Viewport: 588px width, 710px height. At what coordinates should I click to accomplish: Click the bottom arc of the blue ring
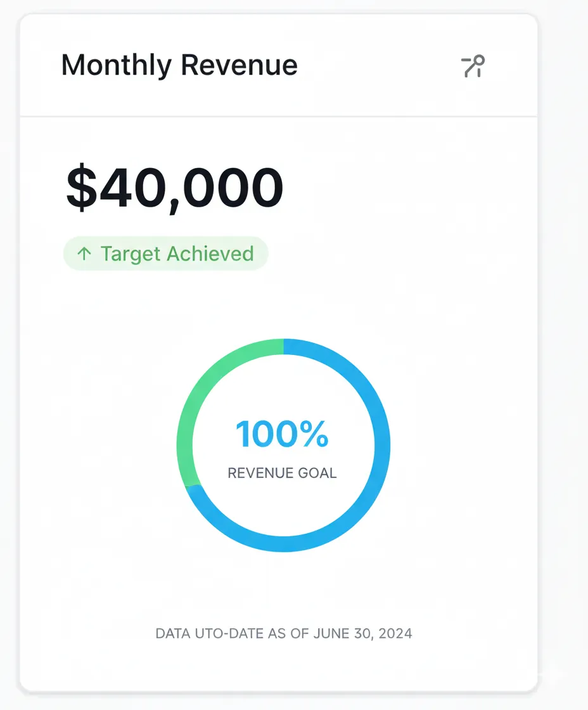[283, 543]
